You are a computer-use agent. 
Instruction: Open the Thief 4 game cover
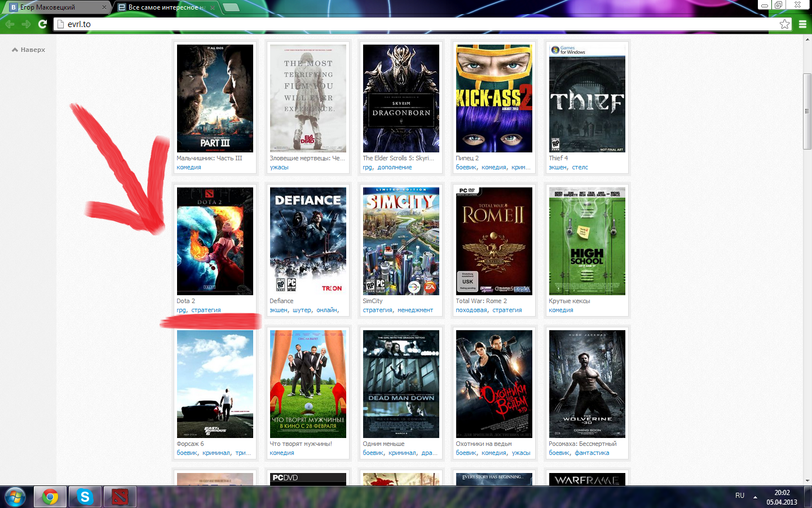587,98
